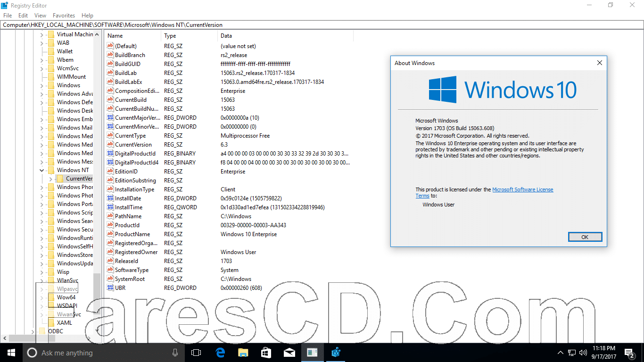
Task: Select the PathName value name
Action: coord(128,216)
